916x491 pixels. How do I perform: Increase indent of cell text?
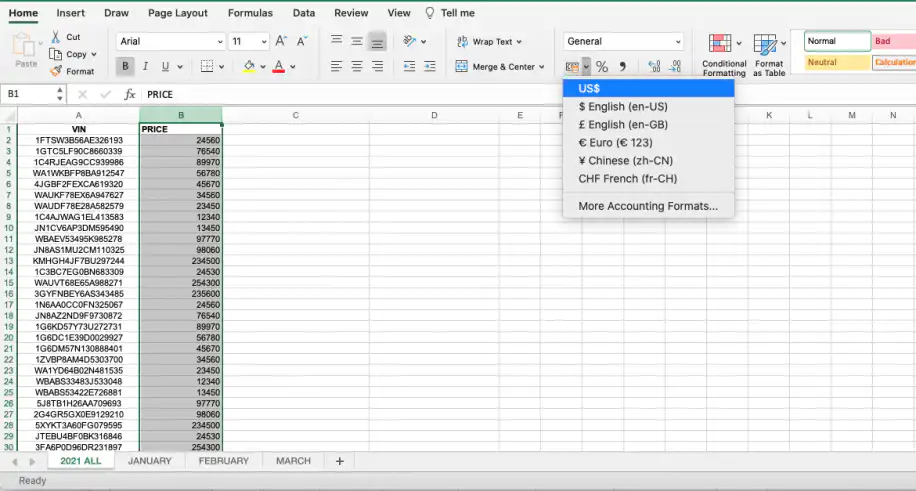pos(429,66)
